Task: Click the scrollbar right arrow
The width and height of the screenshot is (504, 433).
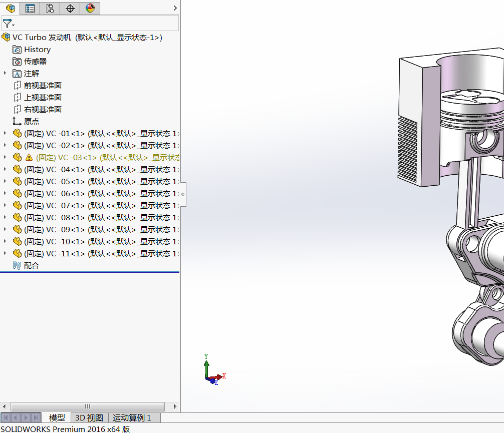Action: [175, 406]
